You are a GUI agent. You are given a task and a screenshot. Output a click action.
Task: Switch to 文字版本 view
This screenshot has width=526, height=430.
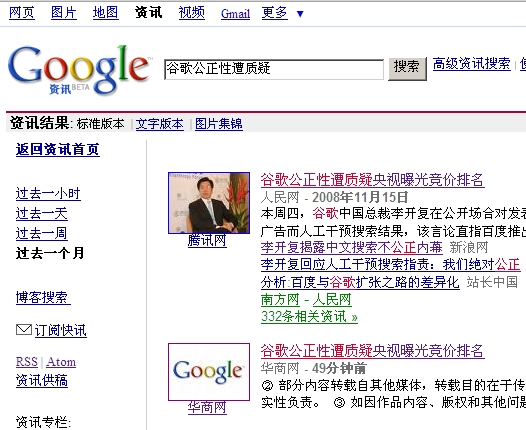point(160,124)
